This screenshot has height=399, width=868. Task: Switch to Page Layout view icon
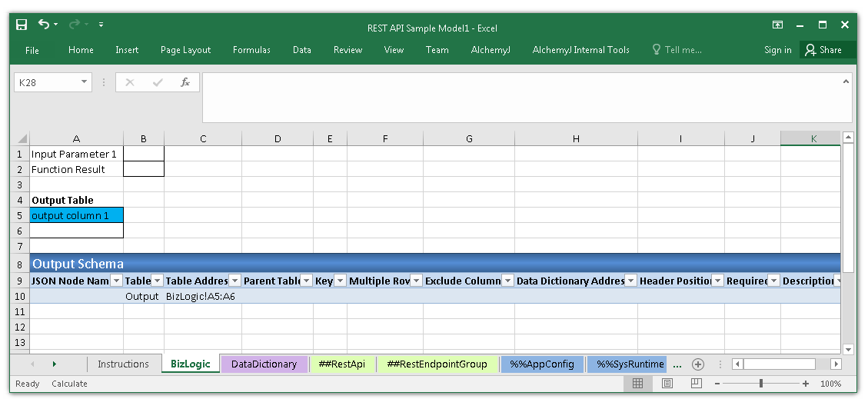[x=667, y=384]
